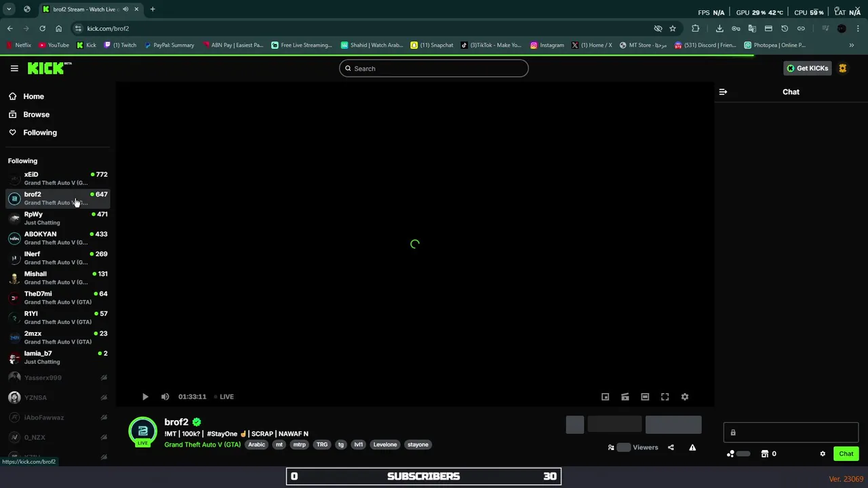Open brof2's channel in Following list
This screenshot has height=488, width=868.
(58, 198)
